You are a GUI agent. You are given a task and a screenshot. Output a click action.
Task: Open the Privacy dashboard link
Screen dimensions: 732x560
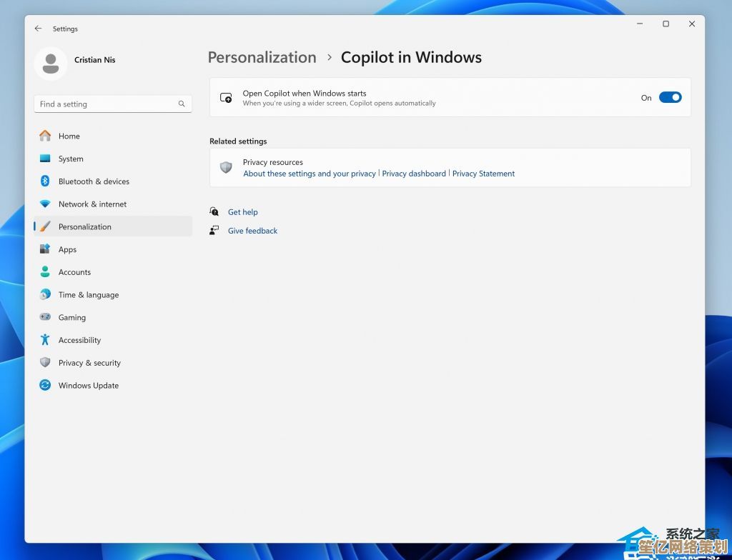(414, 174)
